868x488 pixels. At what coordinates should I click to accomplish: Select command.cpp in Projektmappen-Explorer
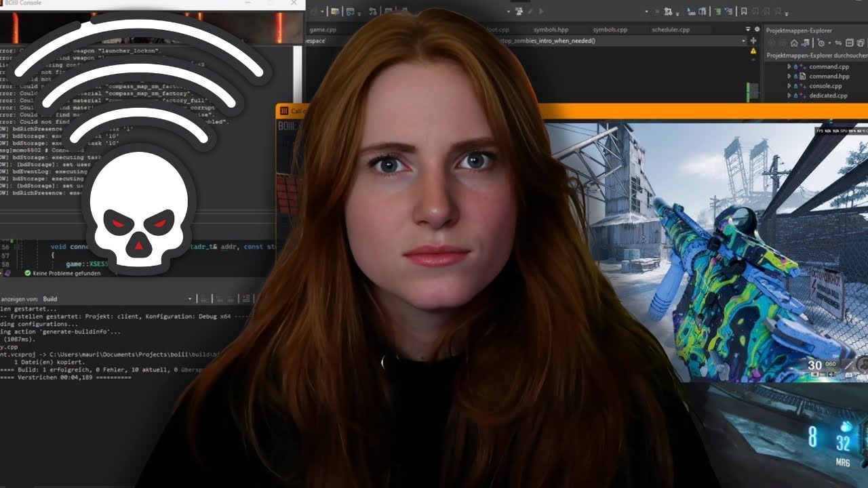click(829, 66)
